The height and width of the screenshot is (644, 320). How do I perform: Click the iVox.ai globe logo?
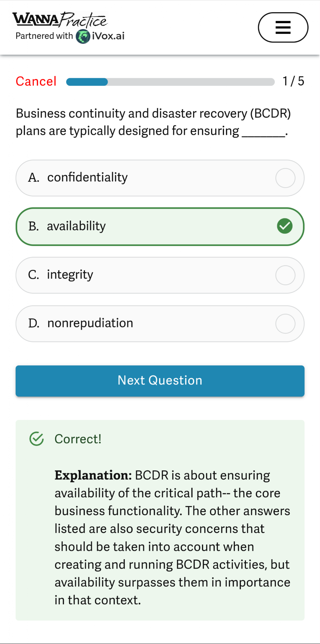(x=83, y=35)
